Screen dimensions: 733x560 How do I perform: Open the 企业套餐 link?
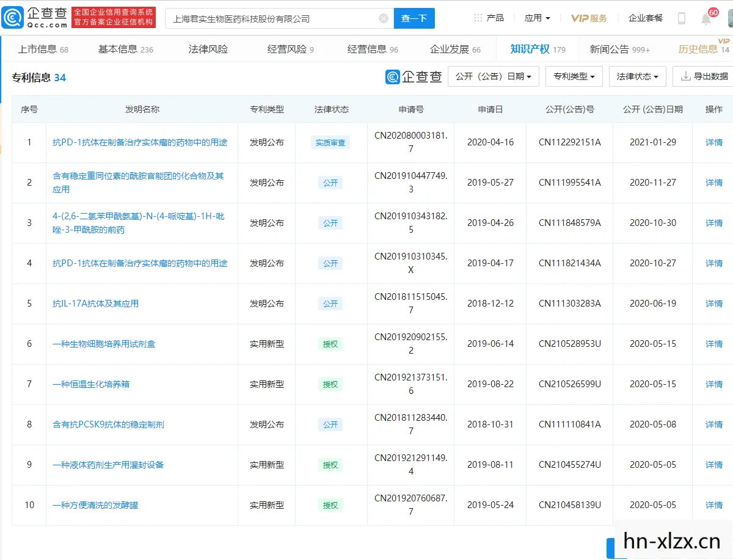click(x=646, y=18)
